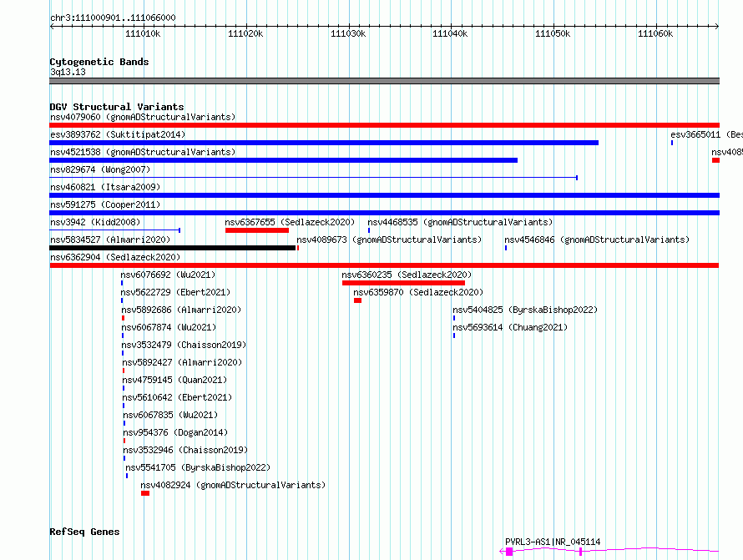Viewport: 743px width, 560px height.
Task: Click nsv6067835 (Wu2021) label
Action: [x=170, y=415]
